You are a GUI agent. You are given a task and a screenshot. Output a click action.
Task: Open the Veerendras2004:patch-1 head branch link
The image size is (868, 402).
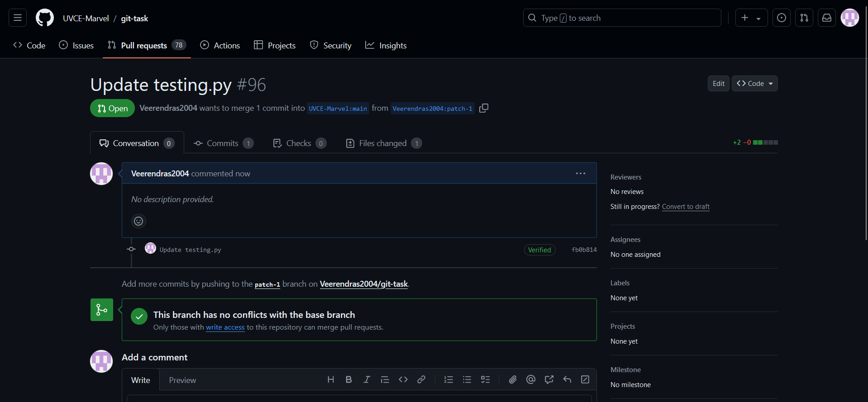tap(433, 109)
